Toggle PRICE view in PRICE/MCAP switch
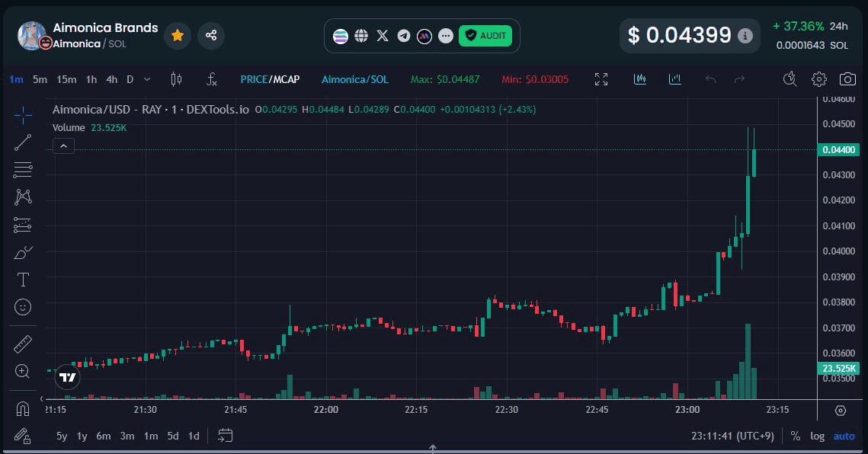The height and width of the screenshot is (454, 868). coord(254,79)
